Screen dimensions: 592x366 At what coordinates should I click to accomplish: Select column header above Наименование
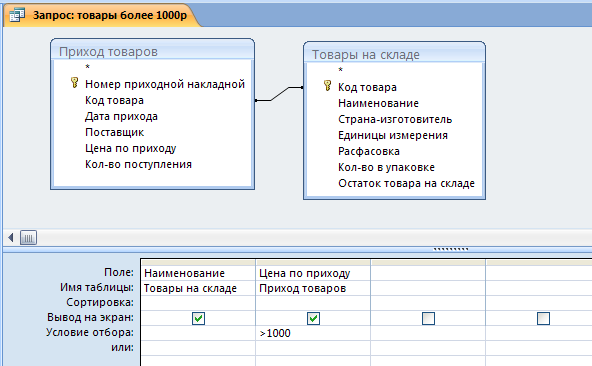tap(198, 262)
